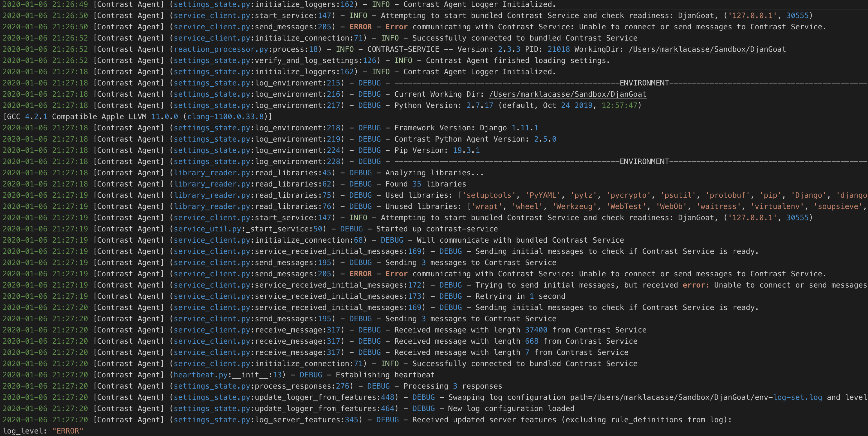Click the ERROR level at 21:27:19
The width and height of the screenshot is (868, 436).
360,274
